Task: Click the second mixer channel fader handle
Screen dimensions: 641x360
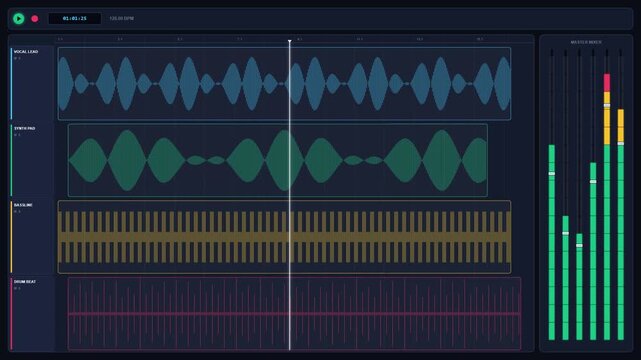Action: click(565, 233)
